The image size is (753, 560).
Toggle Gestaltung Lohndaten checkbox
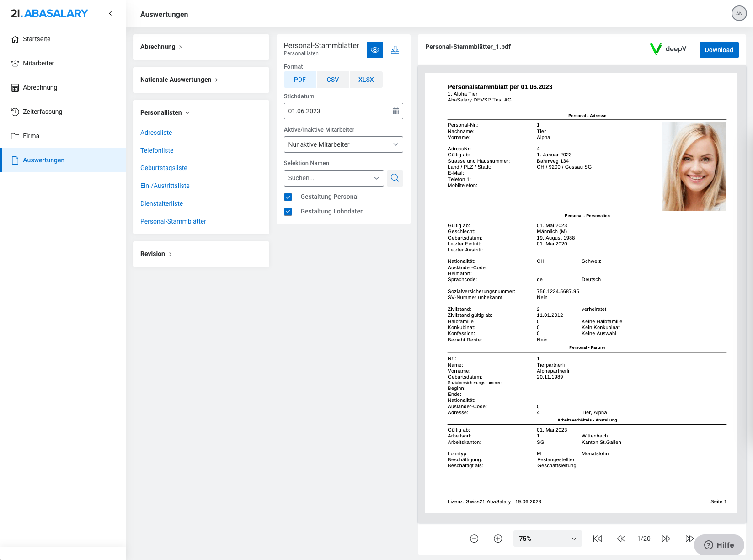click(x=288, y=212)
